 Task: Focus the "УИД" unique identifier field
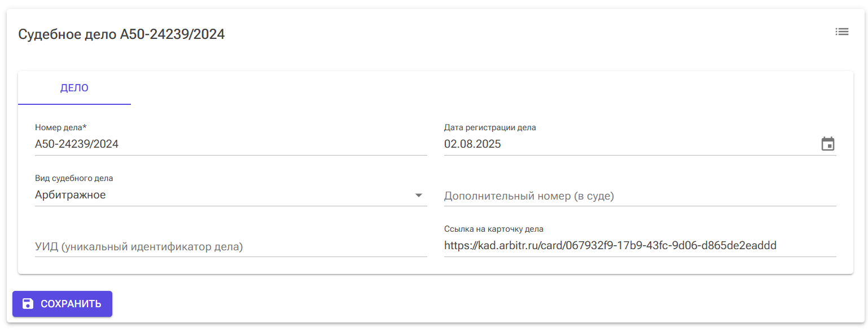click(x=230, y=247)
